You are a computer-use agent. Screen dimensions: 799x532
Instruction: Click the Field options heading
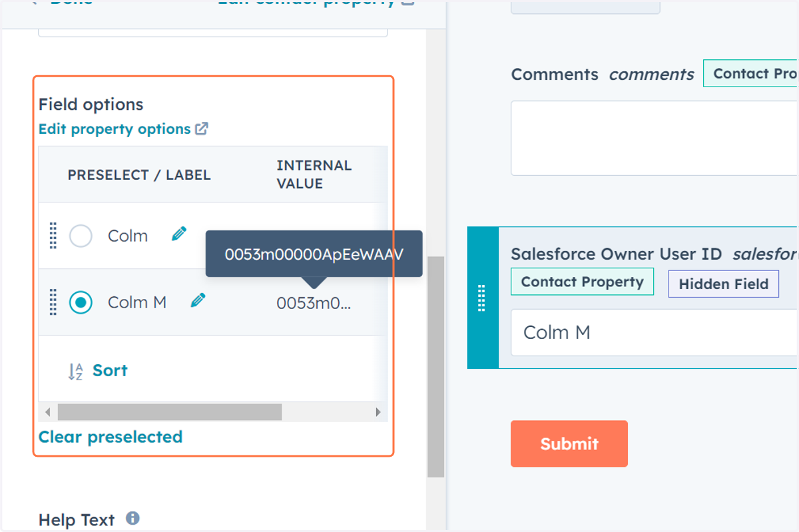91,105
